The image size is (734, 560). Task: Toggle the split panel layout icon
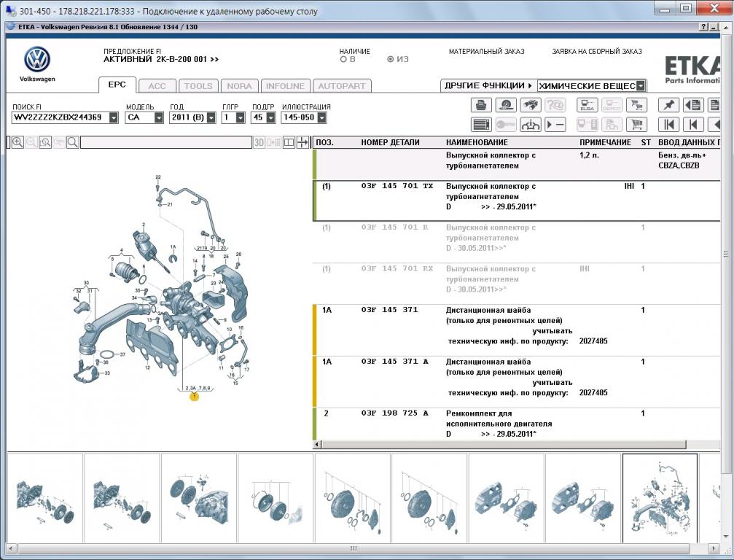coord(289,142)
